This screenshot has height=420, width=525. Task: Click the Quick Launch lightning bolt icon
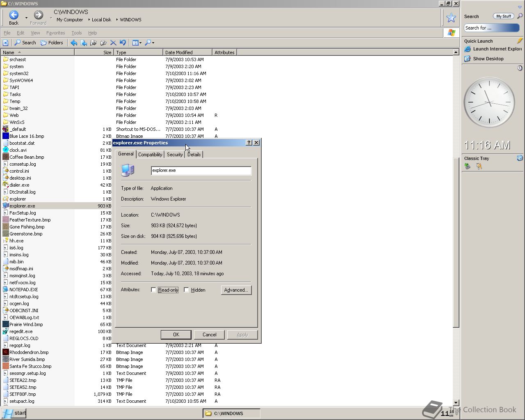point(520,41)
